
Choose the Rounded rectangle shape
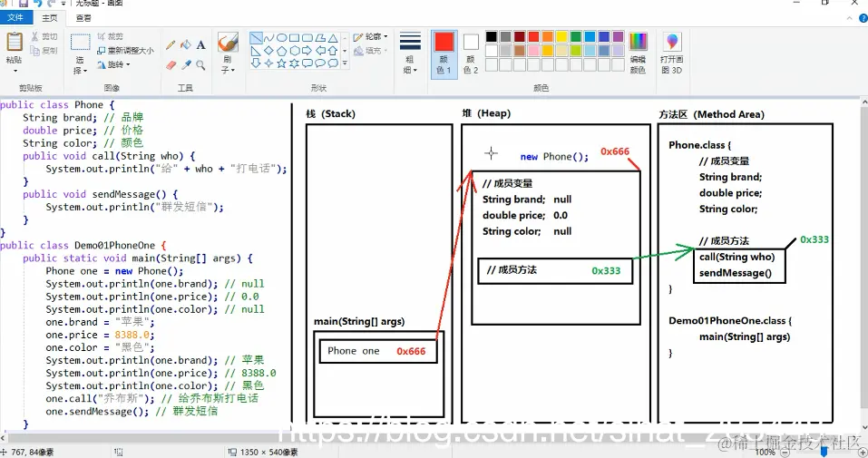point(307,38)
